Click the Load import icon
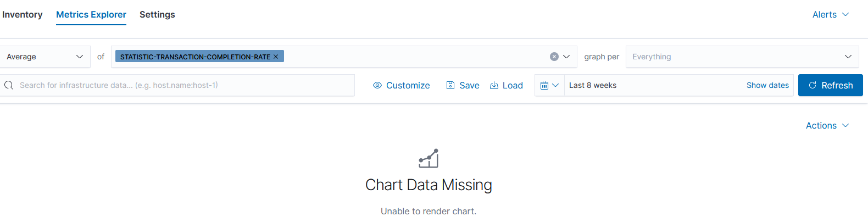 pos(494,85)
